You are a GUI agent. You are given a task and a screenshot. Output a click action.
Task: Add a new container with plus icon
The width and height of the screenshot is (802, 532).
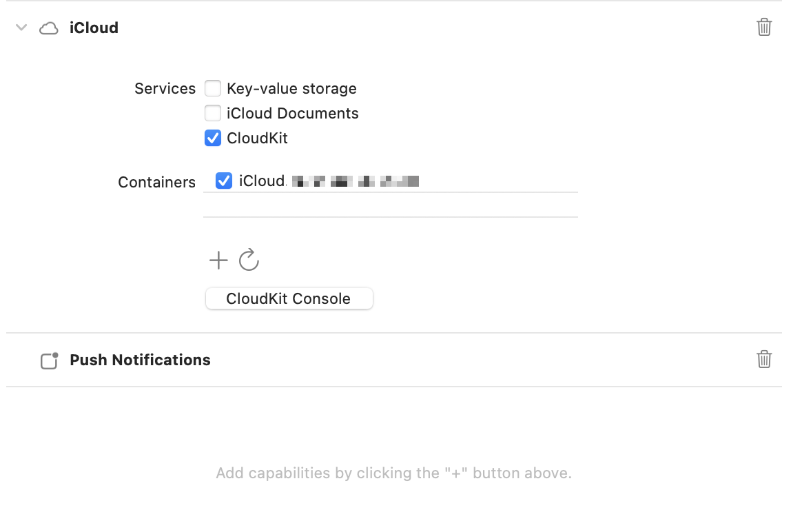[x=218, y=260]
